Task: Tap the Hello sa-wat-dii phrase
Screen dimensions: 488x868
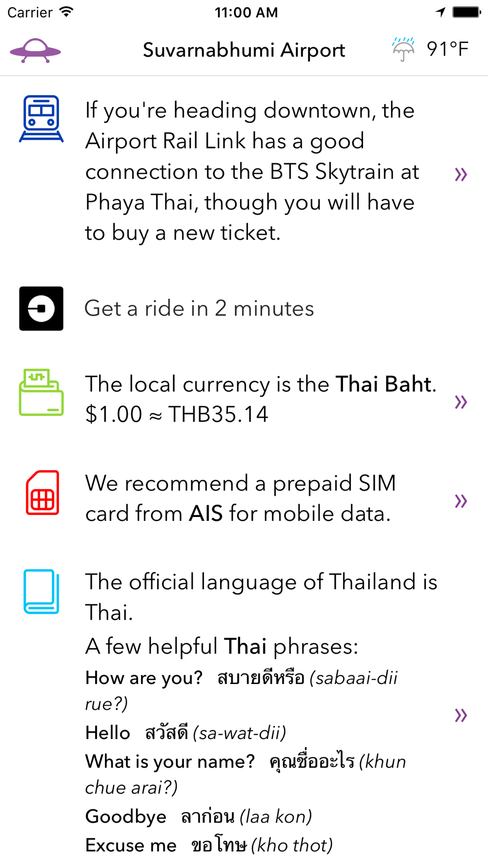Action: (x=185, y=733)
